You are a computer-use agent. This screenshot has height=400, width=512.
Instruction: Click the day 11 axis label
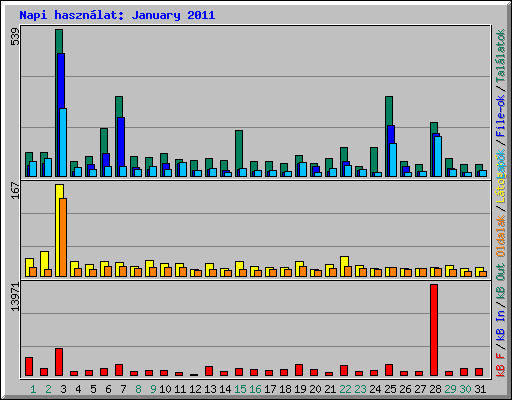point(180,389)
